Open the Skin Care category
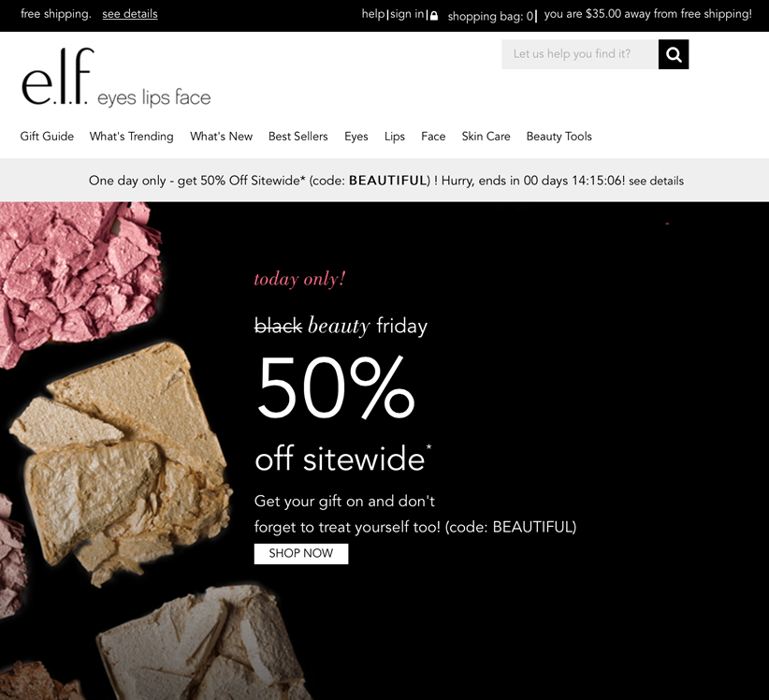 click(486, 137)
